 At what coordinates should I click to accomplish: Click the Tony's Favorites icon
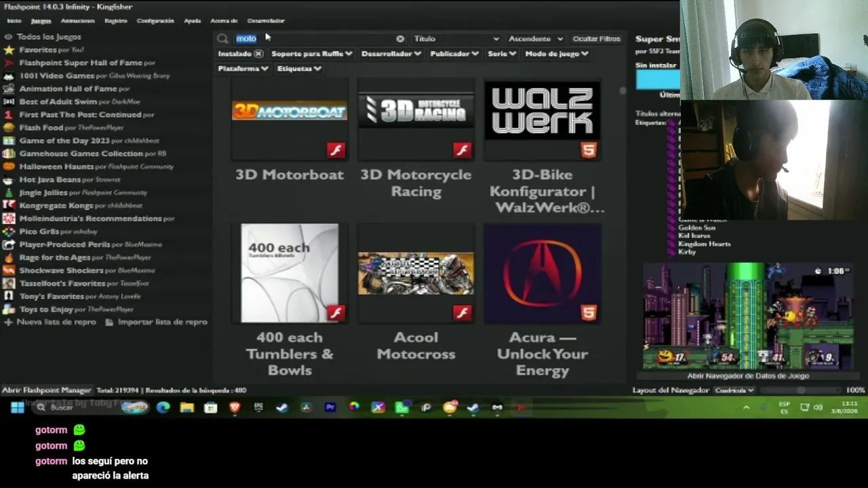coord(9,296)
